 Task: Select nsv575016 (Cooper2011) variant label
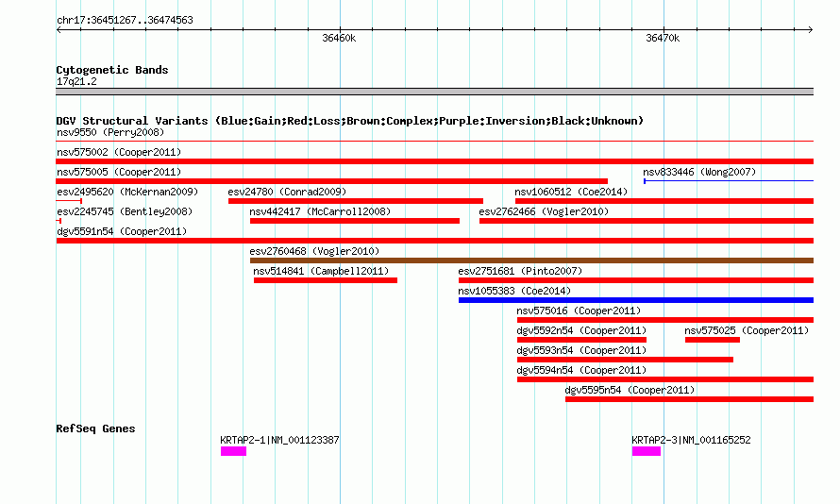pyautogui.click(x=579, y=311)
